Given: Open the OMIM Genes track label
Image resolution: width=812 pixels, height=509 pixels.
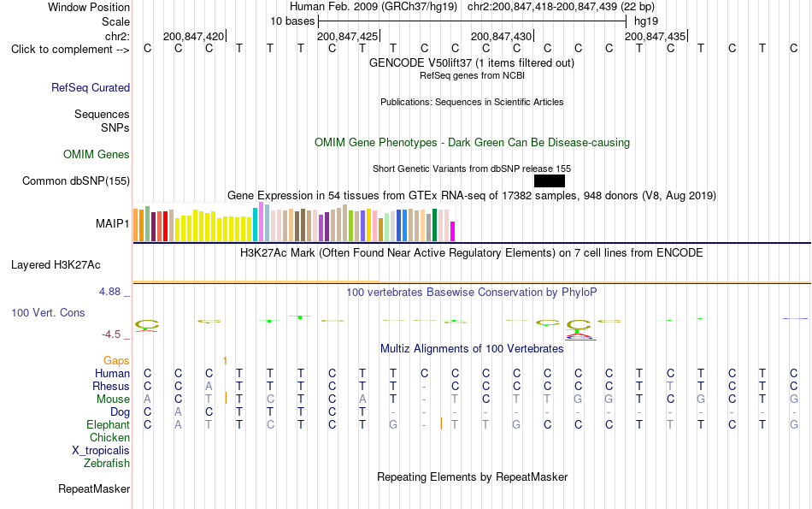Looking at the screenshot, I should point(97,155).
